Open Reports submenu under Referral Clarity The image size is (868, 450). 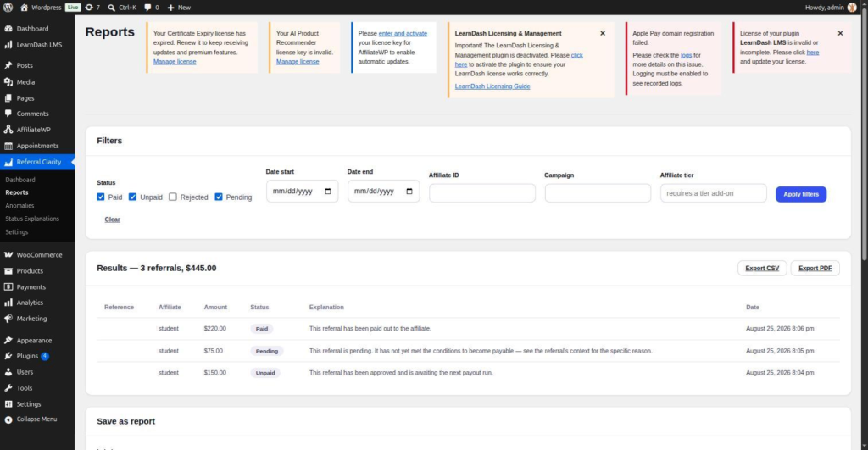[17, 192]
